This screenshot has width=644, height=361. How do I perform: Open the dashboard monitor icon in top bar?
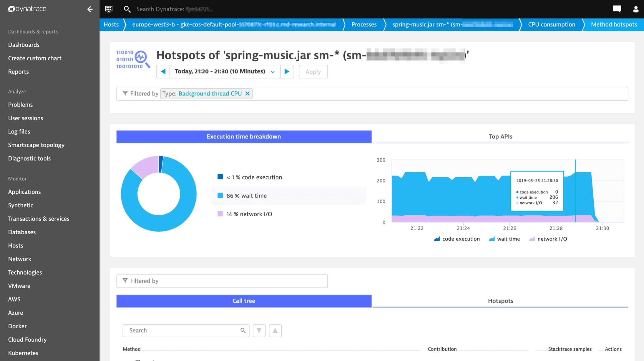(109, 9)
